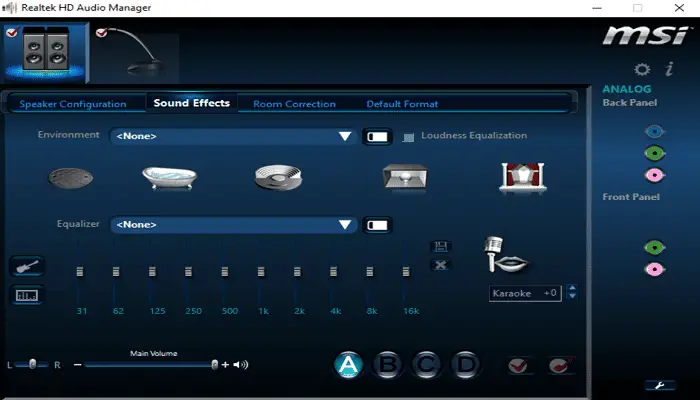Image resolution: width=700 pixels, height=400 pixels.
Task: Choose the Bathroom bathtub environment
Action: point(170,178)
